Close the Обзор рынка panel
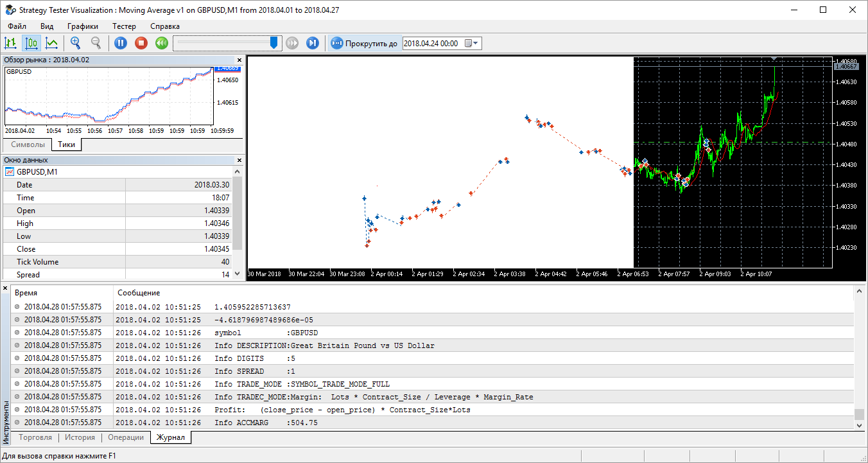 point(239,60)
